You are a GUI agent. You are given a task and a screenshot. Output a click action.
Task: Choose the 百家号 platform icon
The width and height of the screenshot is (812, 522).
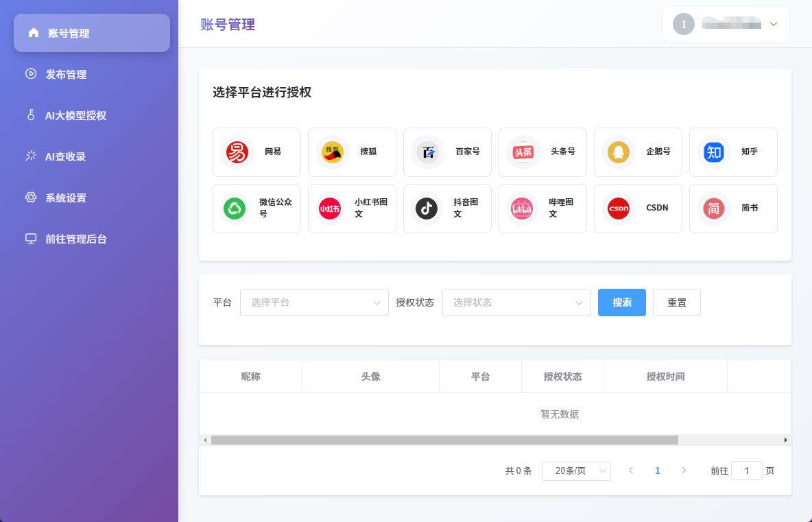point(447,152)
